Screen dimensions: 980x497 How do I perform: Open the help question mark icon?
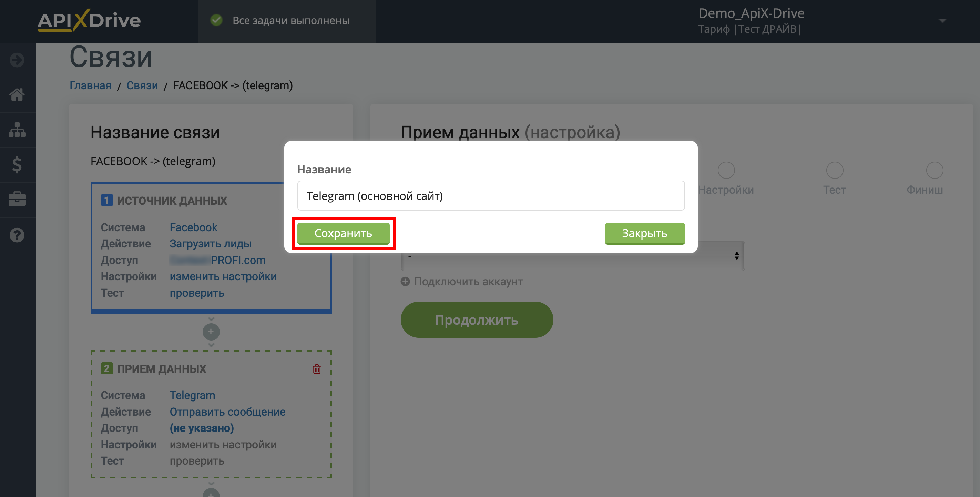(x=17, y=235)
